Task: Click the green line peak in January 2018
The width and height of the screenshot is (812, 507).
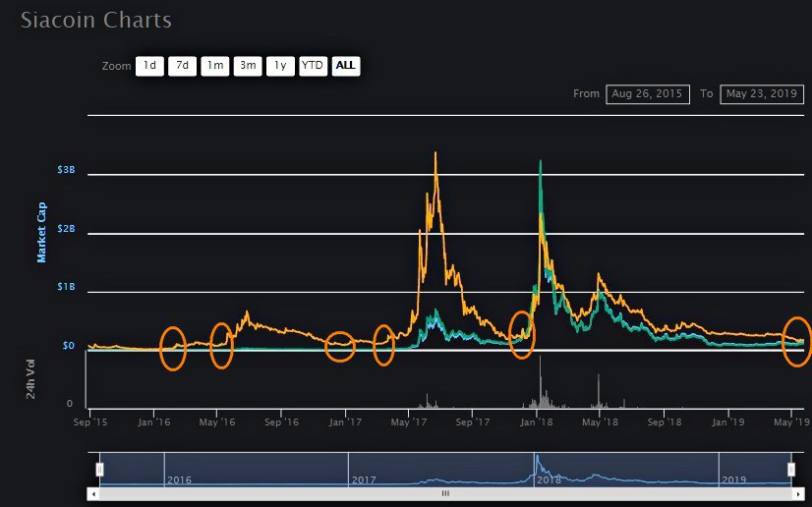Action: click(x=541, y=162)
